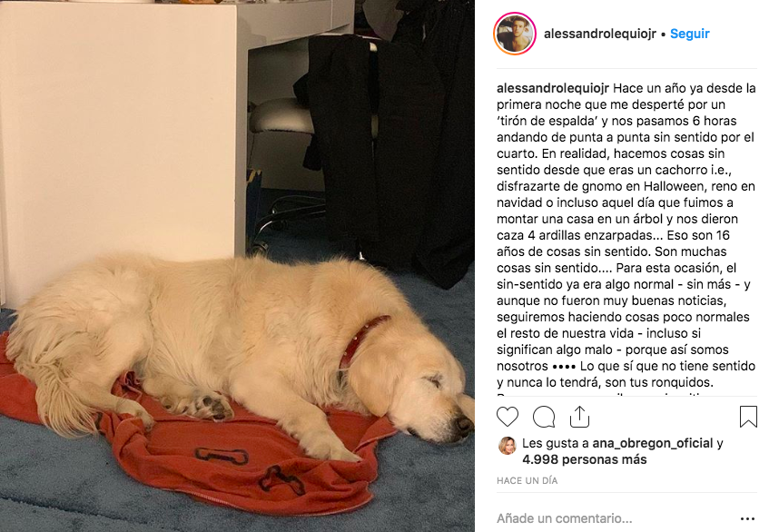Viewport: 779px width, 532px height.
Task: Save the post with the bookmark icon
Action: (748, 417)
